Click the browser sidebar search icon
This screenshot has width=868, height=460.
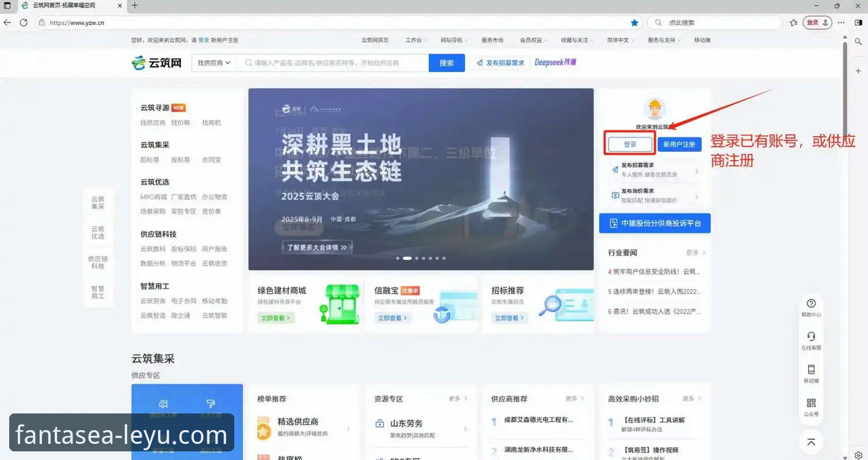click(858, 42)
